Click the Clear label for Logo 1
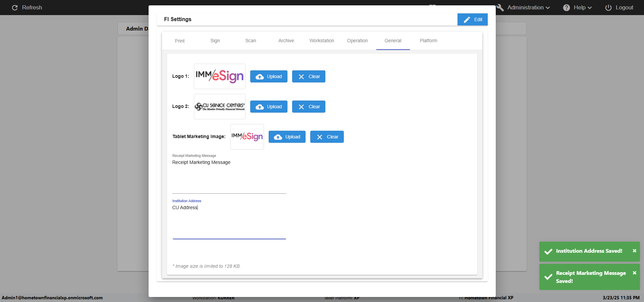 (314, 76)
